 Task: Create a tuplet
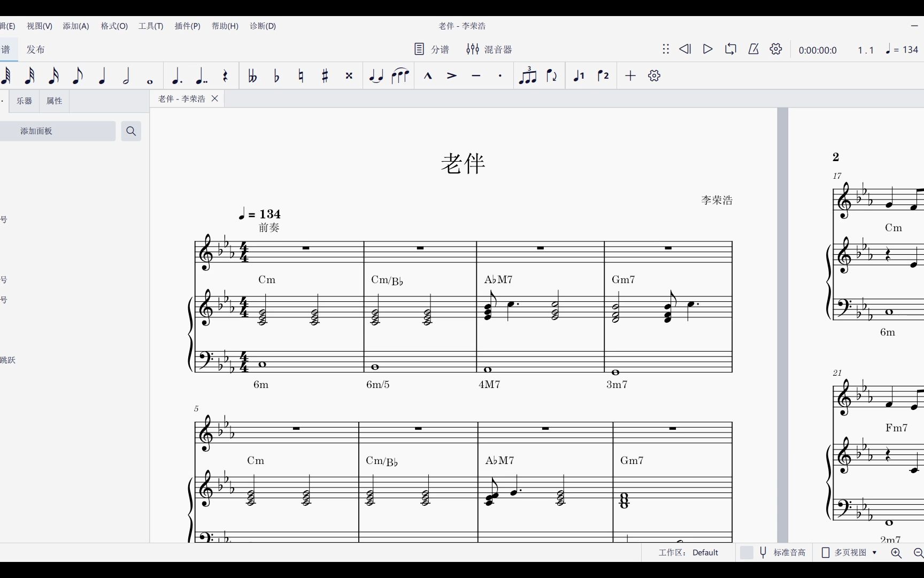tap(527, 76)
